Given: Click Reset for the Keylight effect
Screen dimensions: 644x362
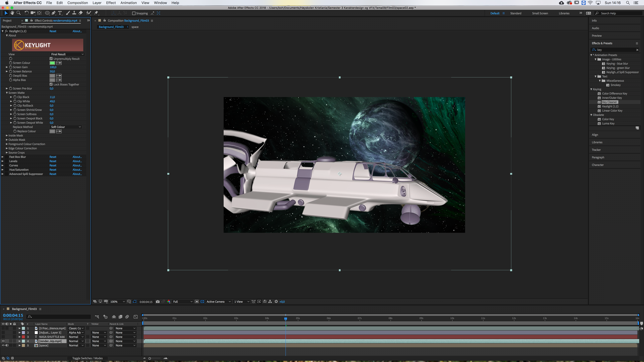Looking at the screenshot, I should [53, 31].
